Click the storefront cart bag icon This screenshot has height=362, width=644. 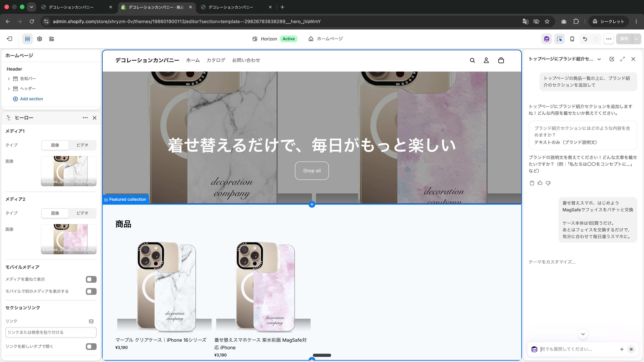501,60
